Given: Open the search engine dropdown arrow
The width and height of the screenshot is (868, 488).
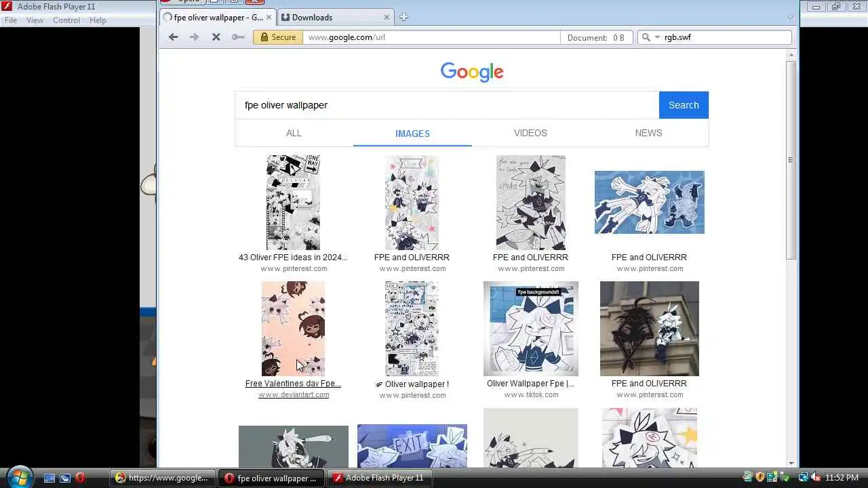Looking at the screenshot, I should pos(657,37).
